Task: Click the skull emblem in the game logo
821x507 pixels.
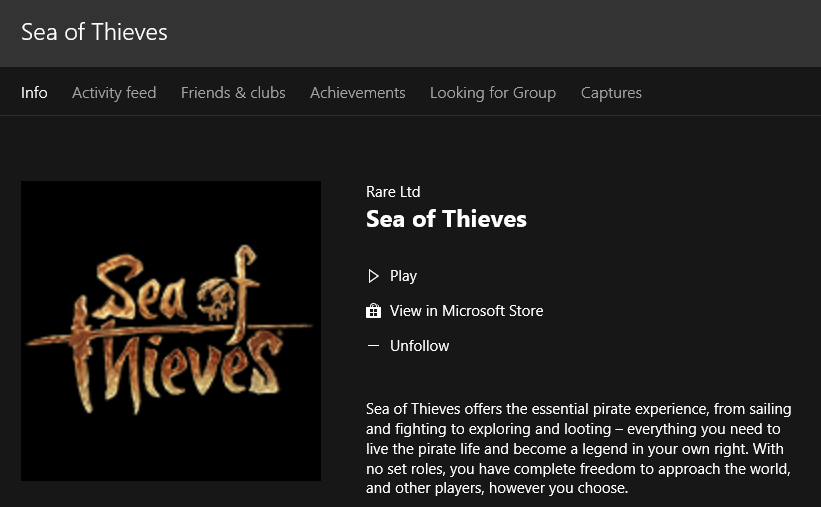Action: [216, 300]
